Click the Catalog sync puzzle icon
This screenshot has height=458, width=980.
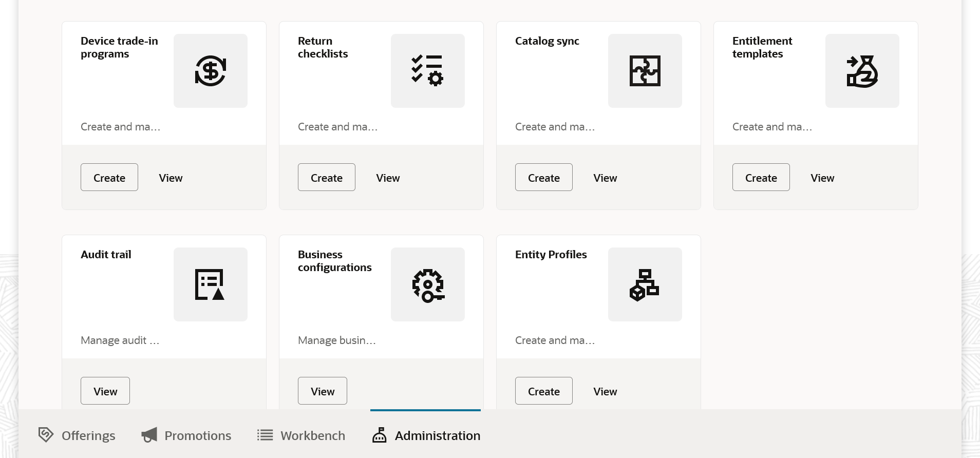click(x=645, y=71)
